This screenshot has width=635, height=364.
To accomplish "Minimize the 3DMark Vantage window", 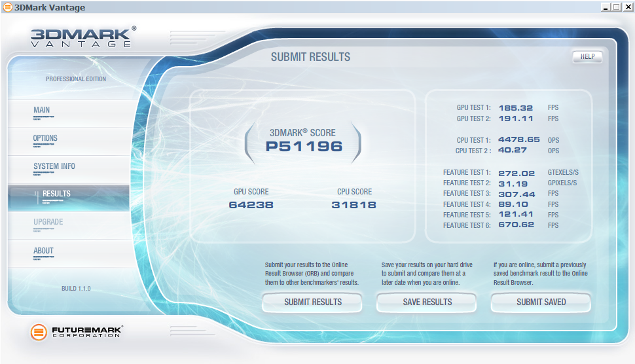I will pyautogui.click(x=606, y=7).
